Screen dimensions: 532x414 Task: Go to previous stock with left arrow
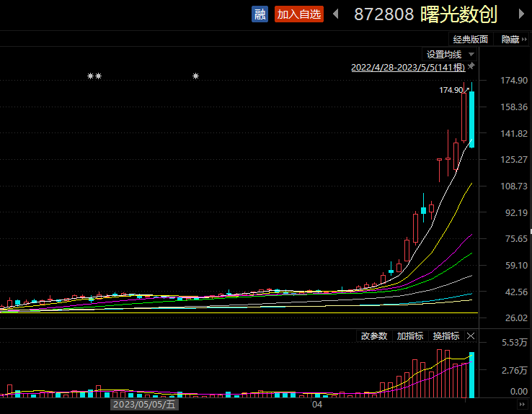point(335,14)
